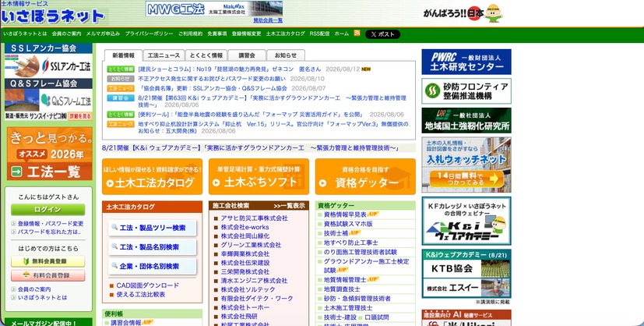Open 企業・団体名別検索 search button

[153, 267]
